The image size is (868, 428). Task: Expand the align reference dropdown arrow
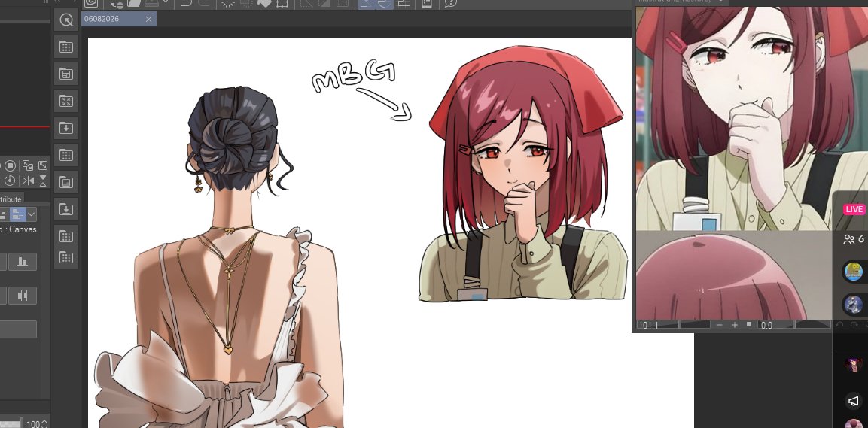coord(32,214)
